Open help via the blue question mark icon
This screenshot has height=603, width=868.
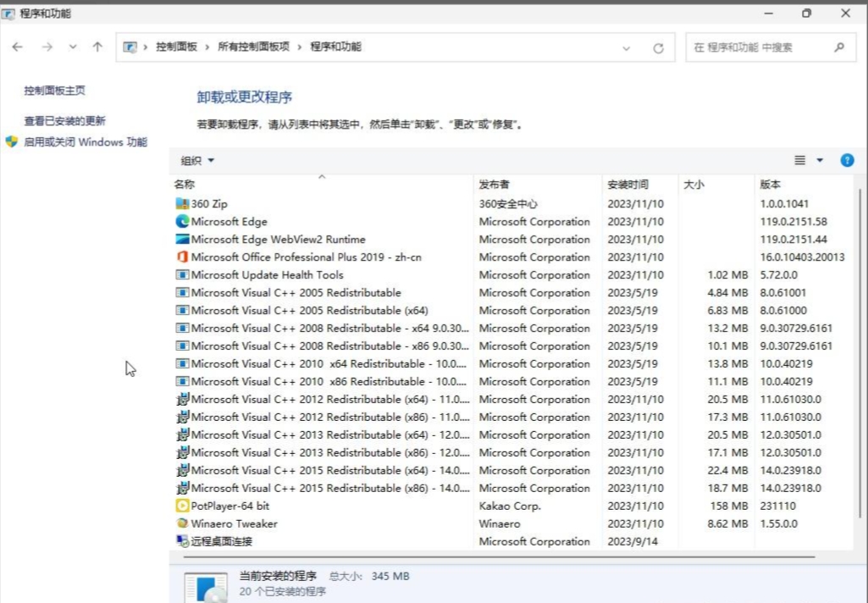[847, 159]
